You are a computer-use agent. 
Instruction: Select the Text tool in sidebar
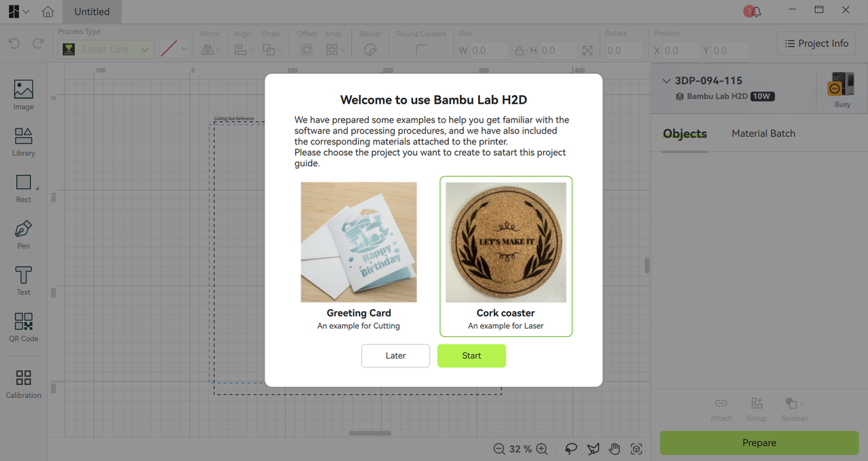point(23,281)
